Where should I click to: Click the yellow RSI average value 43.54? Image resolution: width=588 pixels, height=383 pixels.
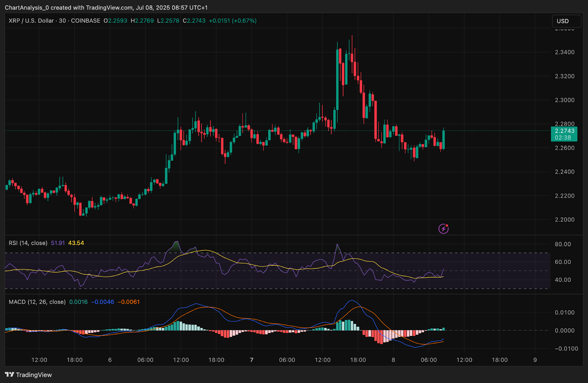[76, 243]
